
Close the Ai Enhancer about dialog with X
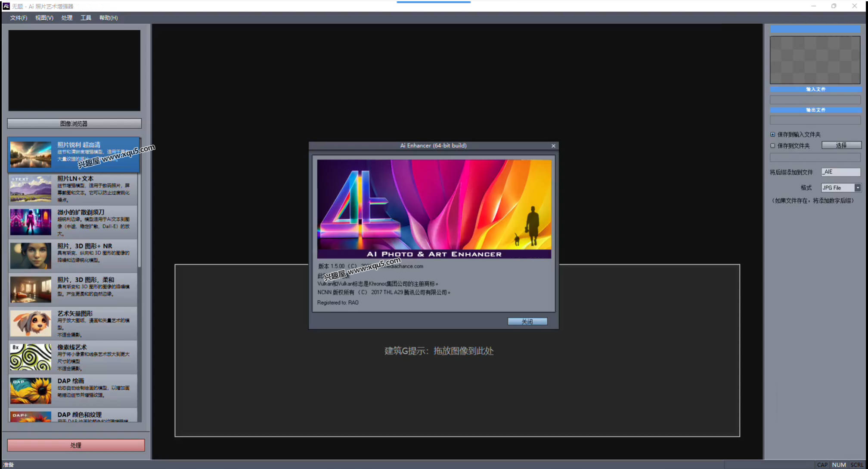click(553, 146)
